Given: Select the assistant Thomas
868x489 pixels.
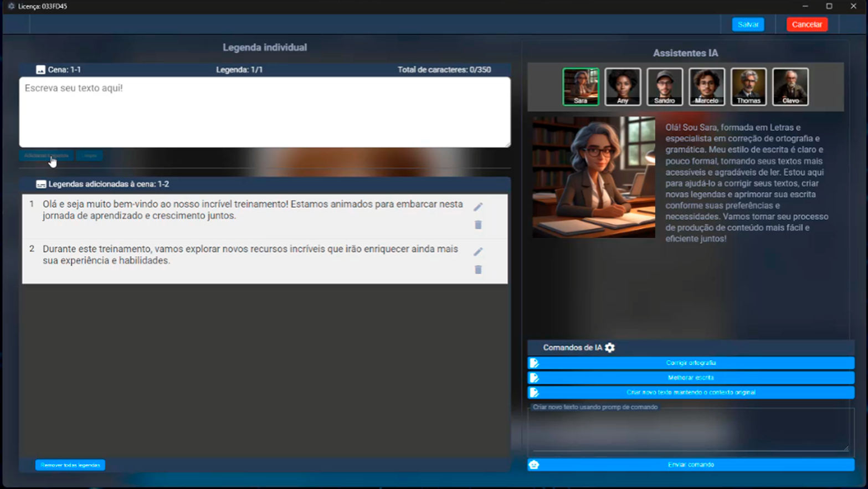Looking at the screenshot, I should [x=748, y=86].
